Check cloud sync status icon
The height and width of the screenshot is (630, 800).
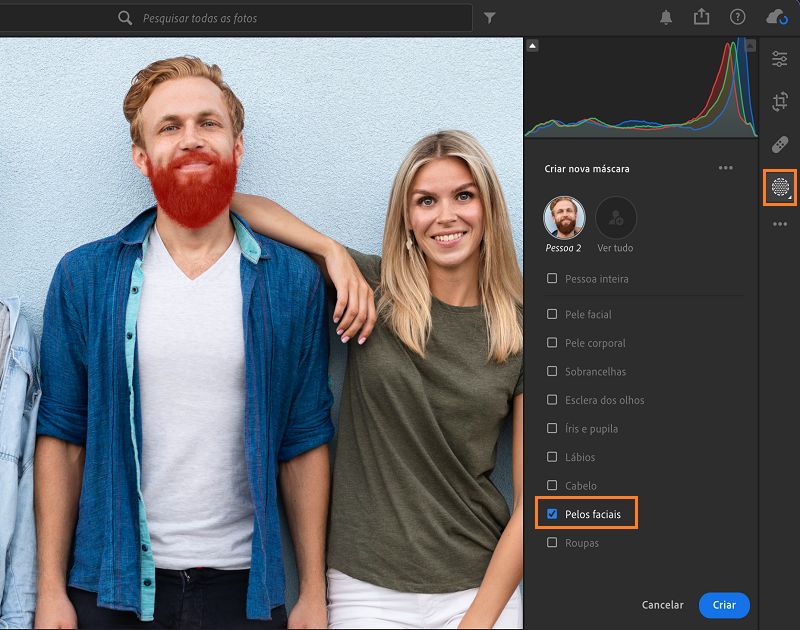(x=777, y=18)
